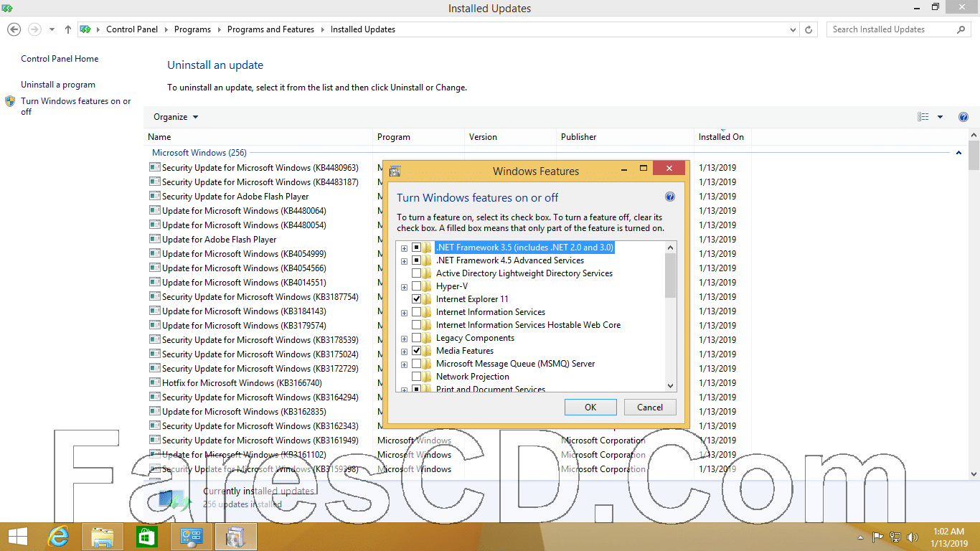This screenshot has width=980, height=551.
Task: Enable Active Directory Lightweight Directory Services
Action: click(x=416, y=273)
